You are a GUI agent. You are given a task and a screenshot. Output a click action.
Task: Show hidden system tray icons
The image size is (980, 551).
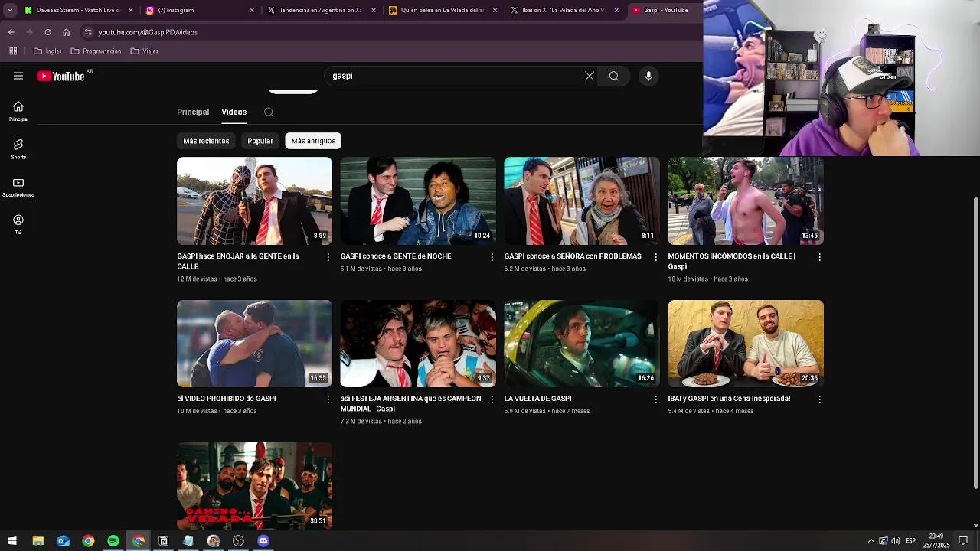coord(871,541)
